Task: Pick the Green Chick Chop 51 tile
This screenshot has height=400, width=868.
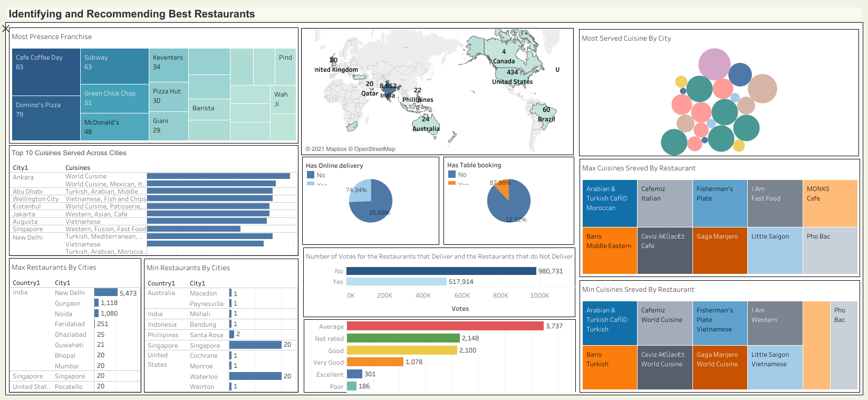Action: click(x=114, y=98)
